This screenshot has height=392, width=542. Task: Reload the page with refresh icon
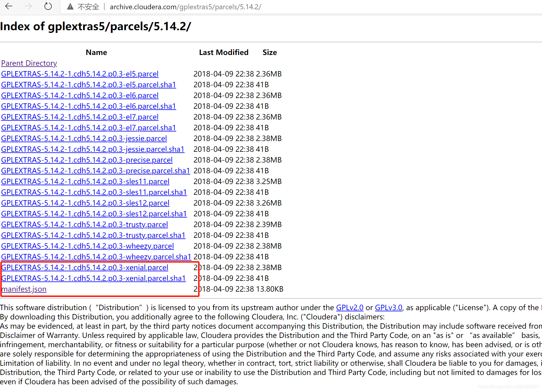(x=48, y=6)
